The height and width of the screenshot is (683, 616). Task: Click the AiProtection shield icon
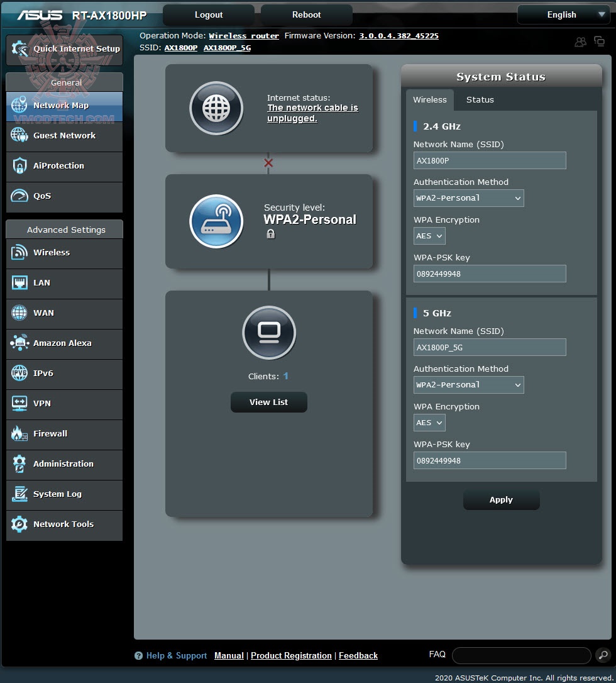(x=19, y=165)
